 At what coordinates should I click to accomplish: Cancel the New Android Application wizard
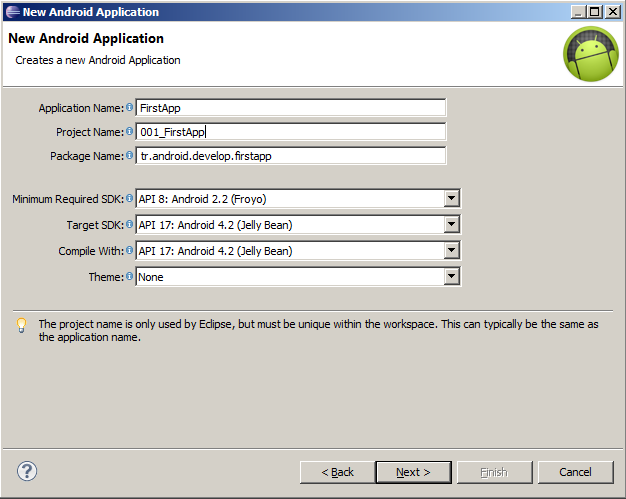pyautogui.click(x=575, y=472)
